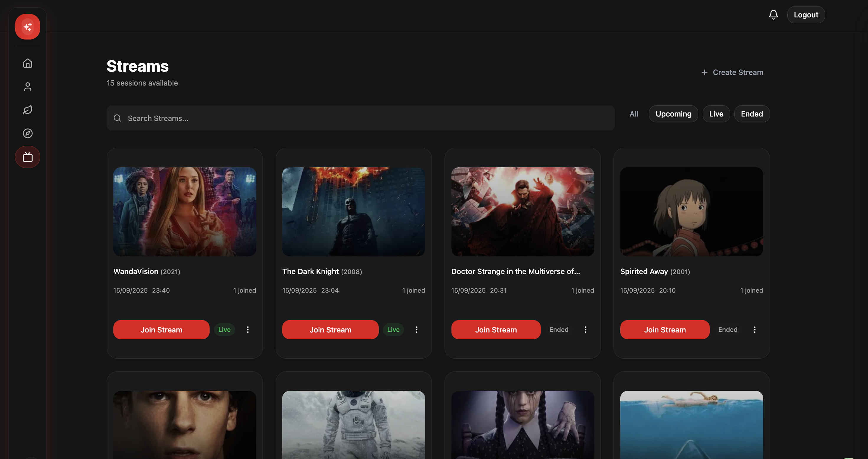Open the leaf icon in sidebar
Viewport: 868px width, 459px height.
[28, 110]
